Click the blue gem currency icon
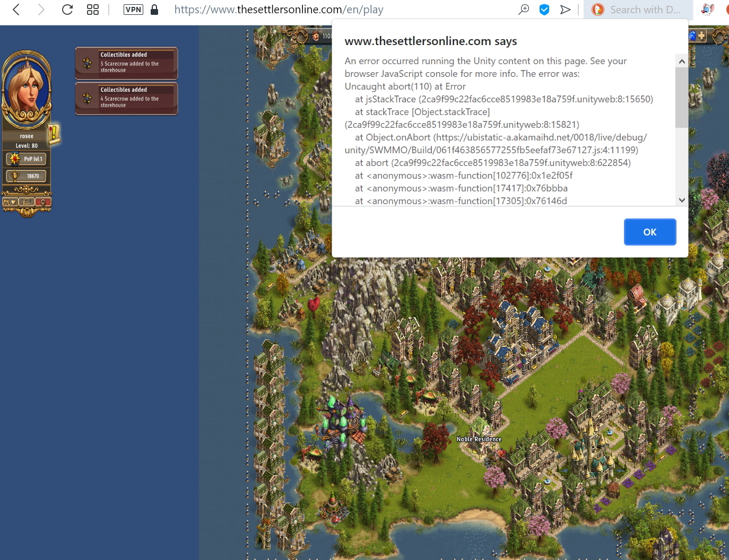Screen dimensions: 729x560 pos(692,36)
